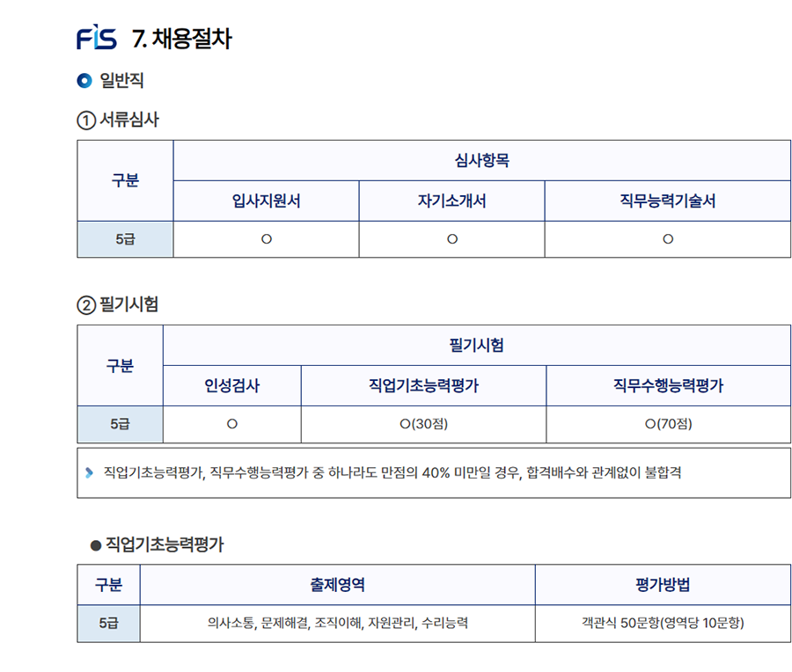
Task: Select the 의사소통, 문제해결 subject list cell
Action: tap(337, 623)
